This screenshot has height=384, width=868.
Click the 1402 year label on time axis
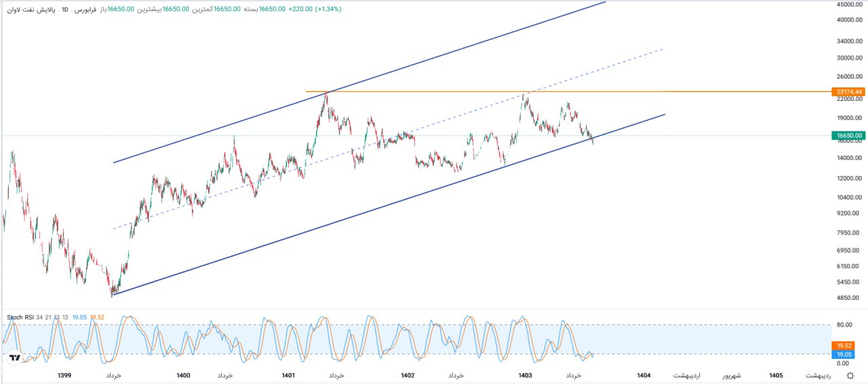click(408, 375)
